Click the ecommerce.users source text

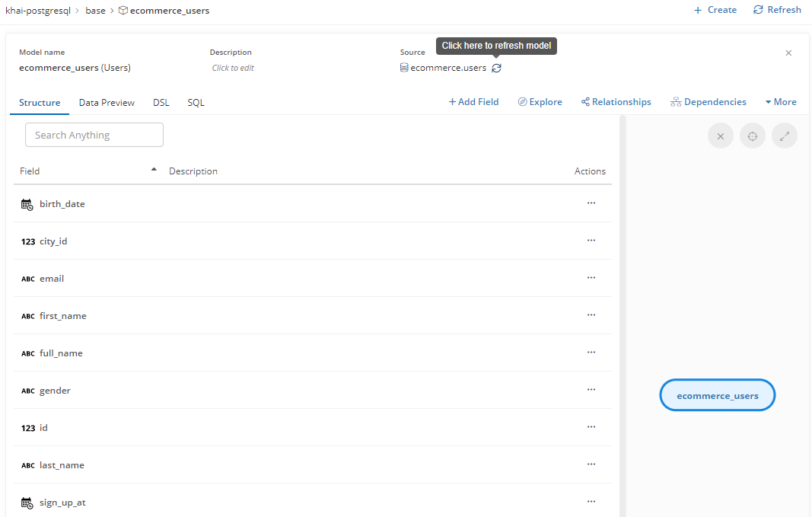coord(448,68)
